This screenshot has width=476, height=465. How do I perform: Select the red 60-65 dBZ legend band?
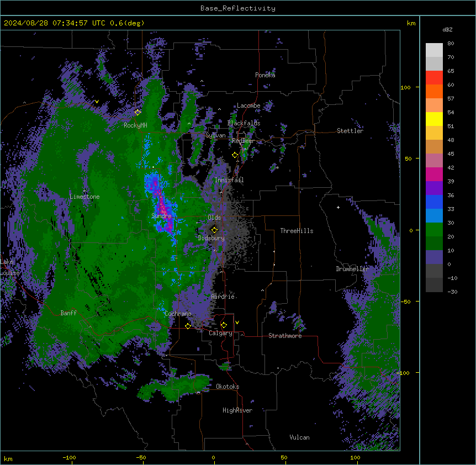point(434,78)
